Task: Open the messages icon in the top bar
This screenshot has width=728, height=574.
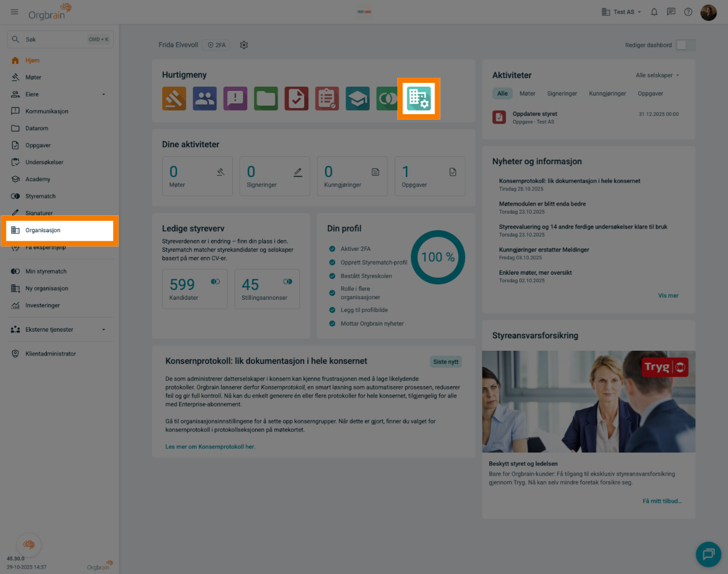Action: pyautogui.click(x=671, y=12)
